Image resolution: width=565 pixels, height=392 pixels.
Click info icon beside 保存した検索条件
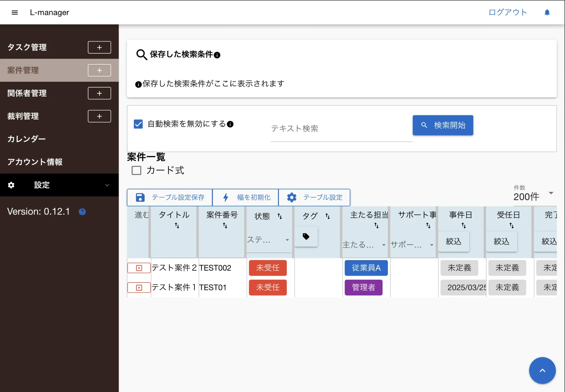tap(217, 55)
